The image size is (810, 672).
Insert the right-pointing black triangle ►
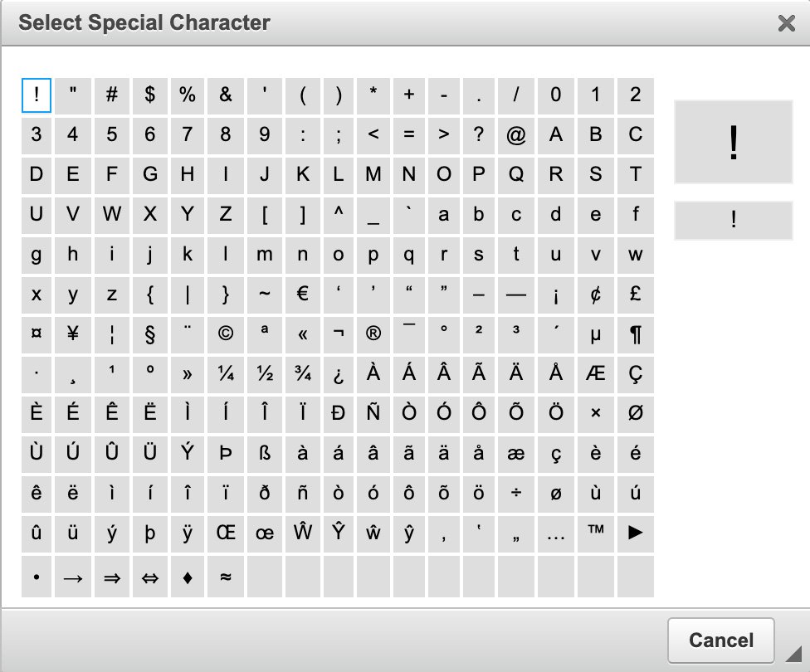click(636, 533)
